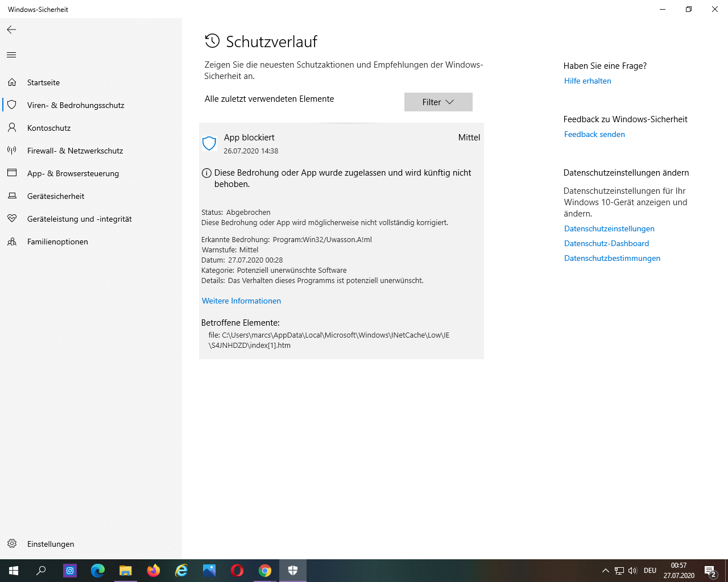Collapse the App blockiert entry header

341,143
